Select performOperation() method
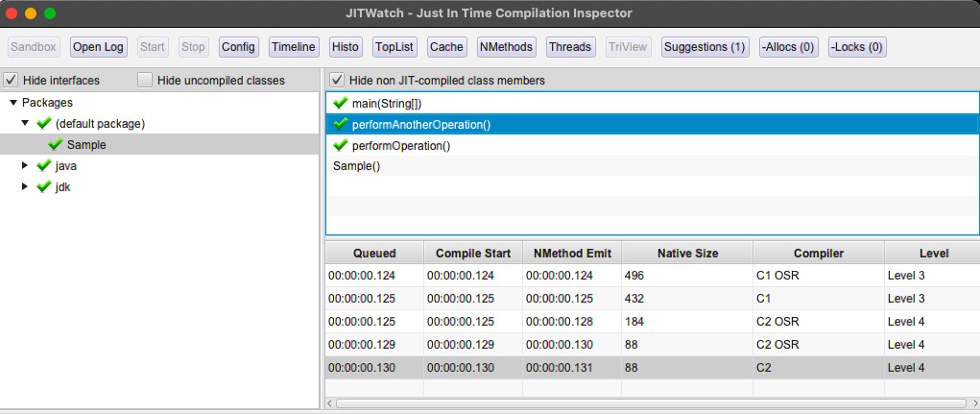Viewport: 980px width, 414px height. [x=653, y=146]
